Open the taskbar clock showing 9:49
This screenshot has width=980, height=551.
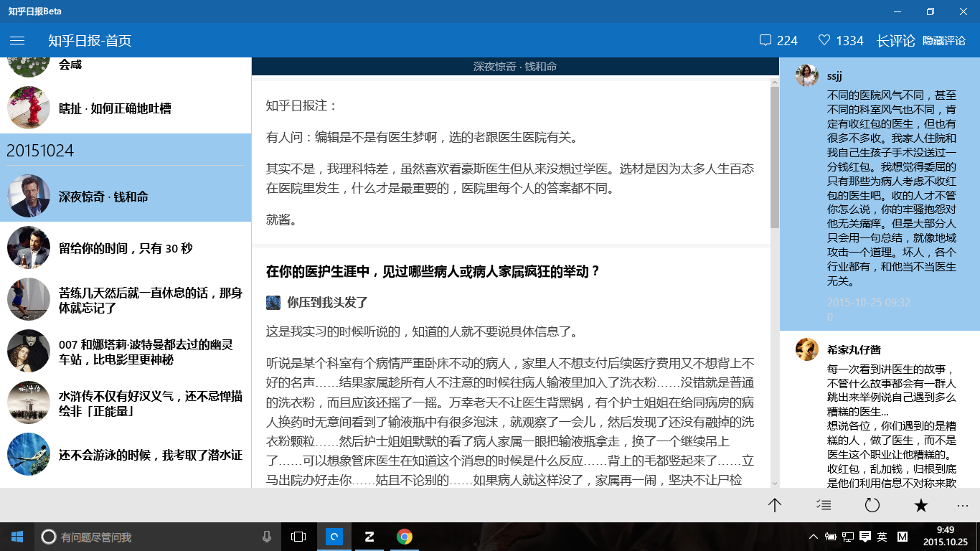tap(945, 536)
